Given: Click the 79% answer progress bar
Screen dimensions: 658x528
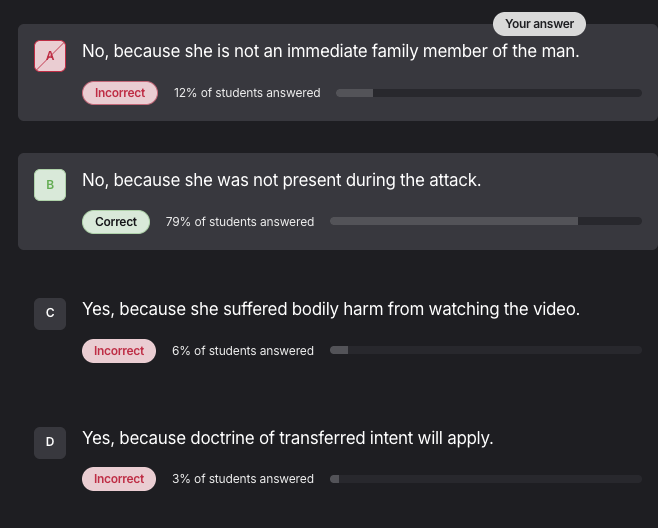Looking at the screenshot, I should click(x=485, y=221).
